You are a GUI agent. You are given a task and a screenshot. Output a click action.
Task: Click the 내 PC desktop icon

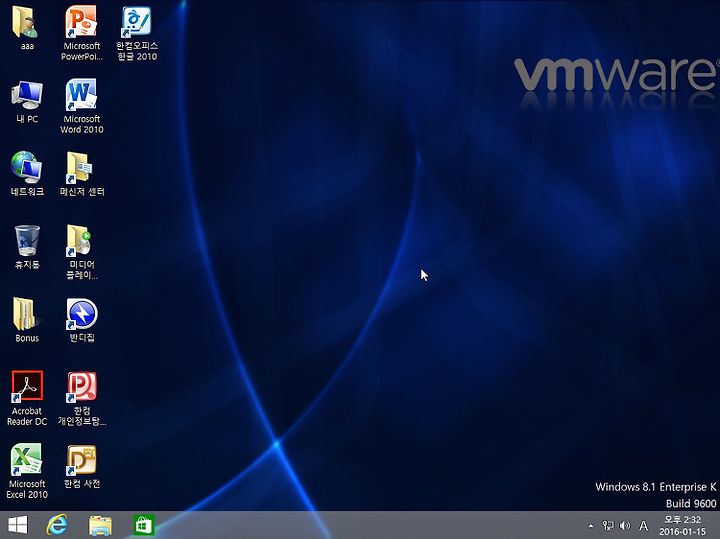coord(27,102)
